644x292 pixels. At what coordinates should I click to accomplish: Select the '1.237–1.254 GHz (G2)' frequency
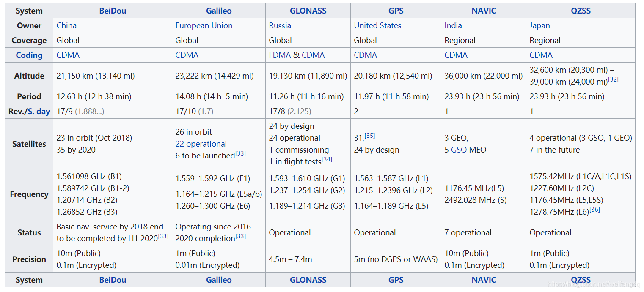(307, 190)
